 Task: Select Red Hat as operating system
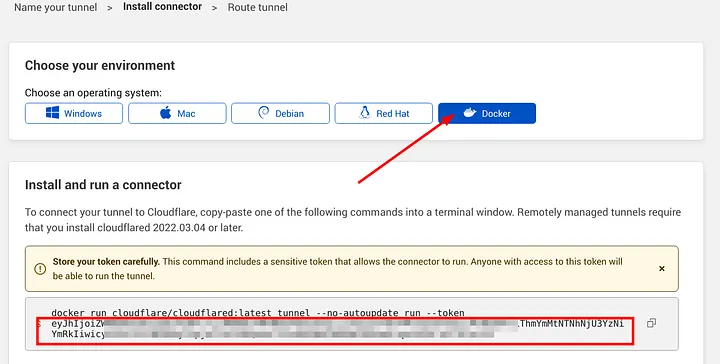pyautogui.click(x=384, y=113)
